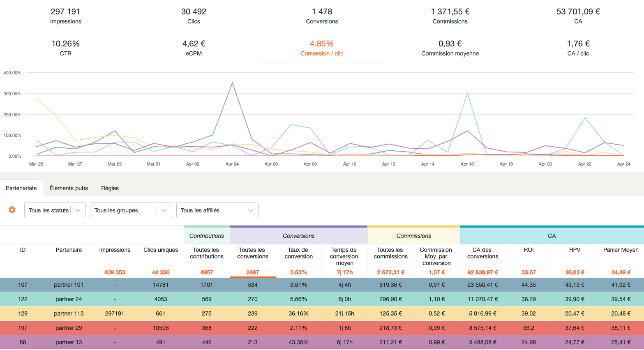Select the eCPM metric 4,62 €

tap(194, 48)
